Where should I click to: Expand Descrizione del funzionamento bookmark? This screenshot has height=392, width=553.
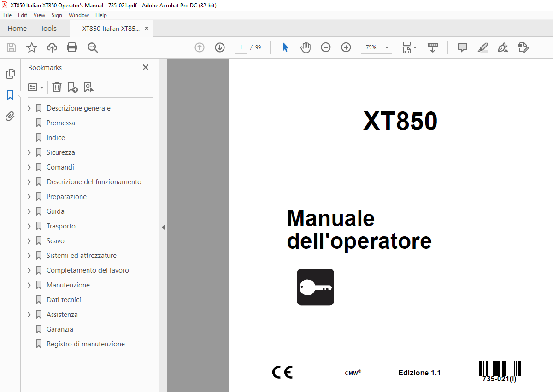[x=29, y=182]
